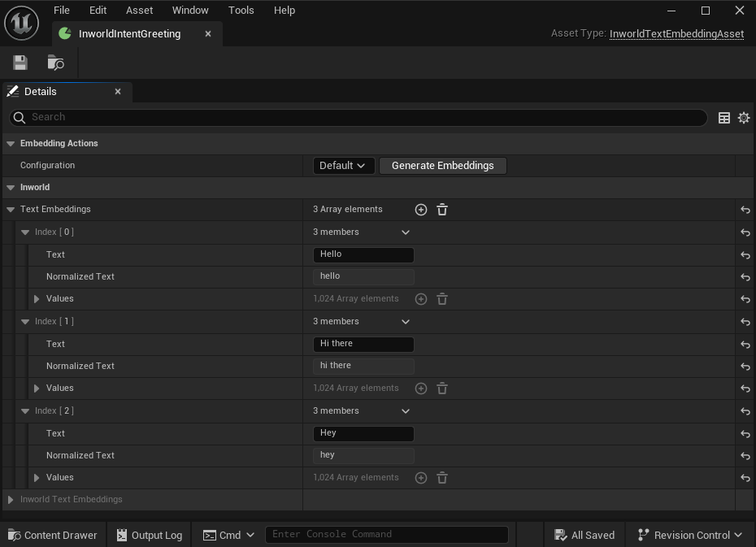Expand Values under Index [2]
The height and width of the screenshot is (547, 756).
point(37,478)
